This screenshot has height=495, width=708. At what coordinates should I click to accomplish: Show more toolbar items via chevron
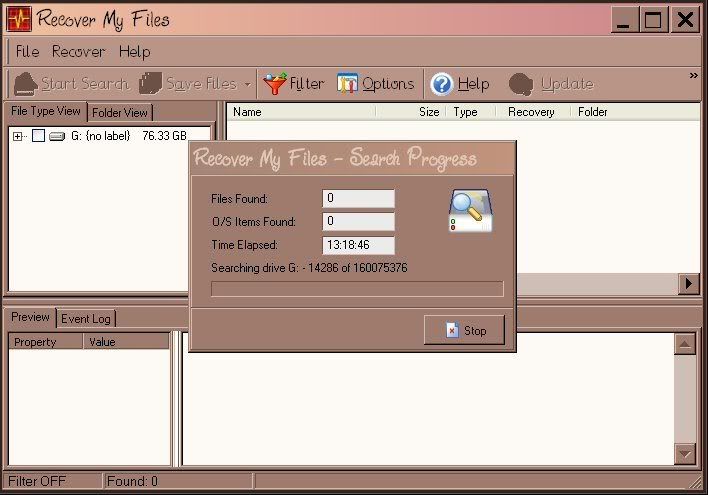point(694,75)
